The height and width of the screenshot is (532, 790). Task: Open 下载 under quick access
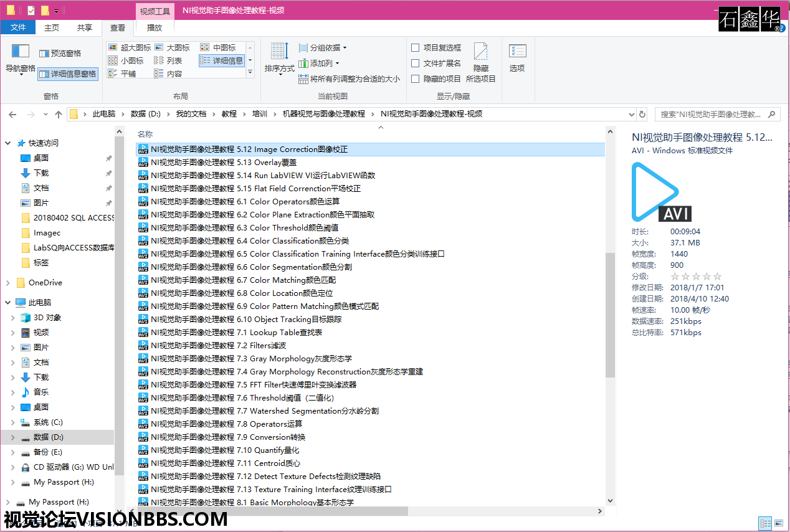[41, 173]
